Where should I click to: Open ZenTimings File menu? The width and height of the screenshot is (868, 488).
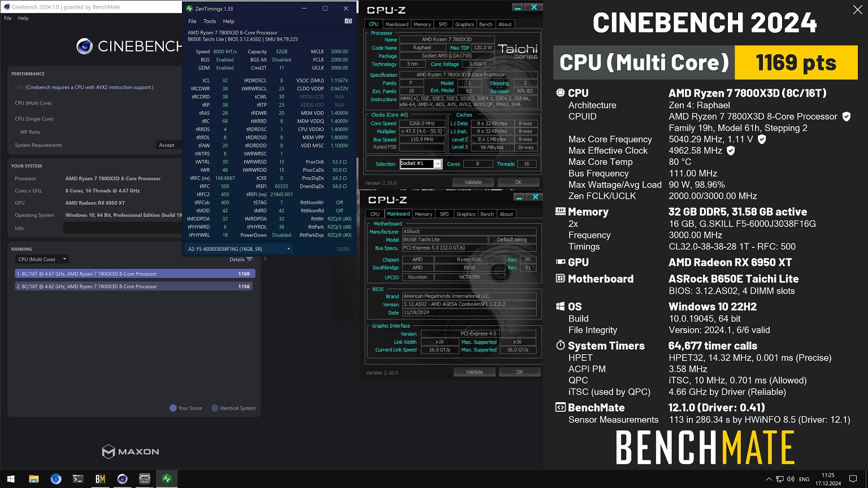(192, 21)
